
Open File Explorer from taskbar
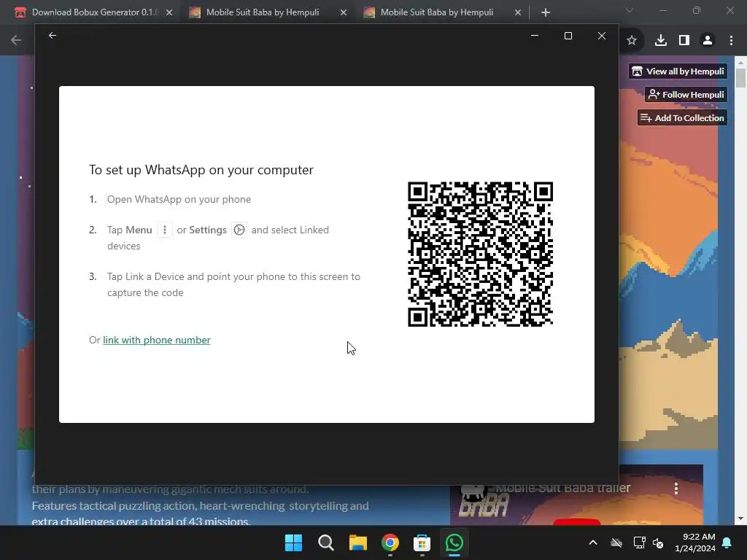pos(357,542)
